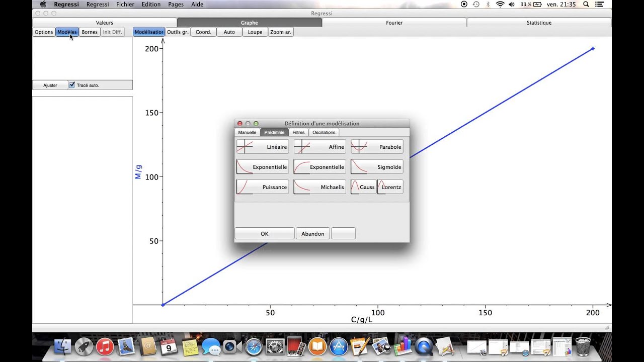
Task: Open the Mail app in dock
Action: 126,346
